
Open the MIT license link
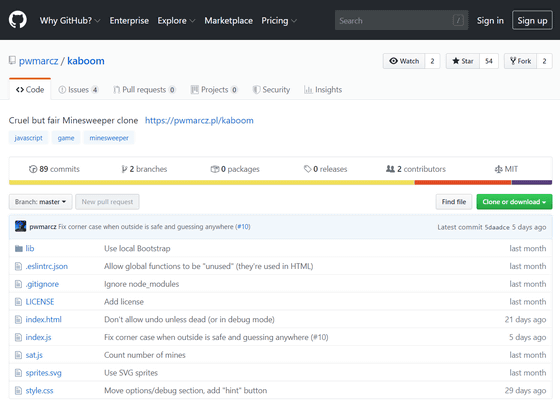[x=506, y=169]
